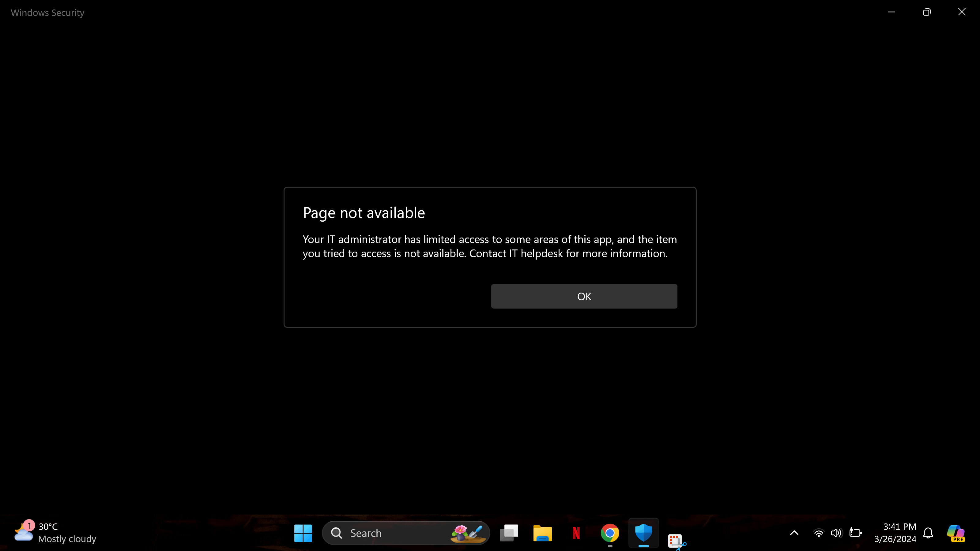Open the notifications bell
The height and width of the screenshot is (551, 980).
click(928, 533)
